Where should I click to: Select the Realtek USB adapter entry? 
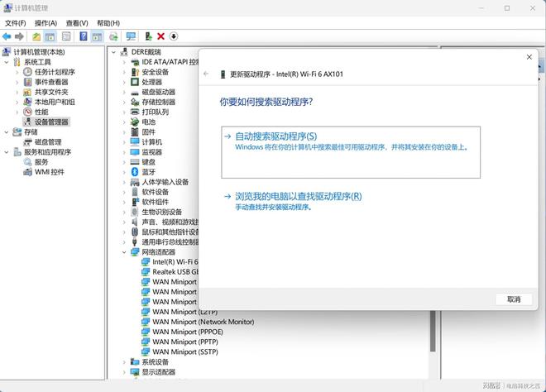pyautogui.click(x=175, y=272)
